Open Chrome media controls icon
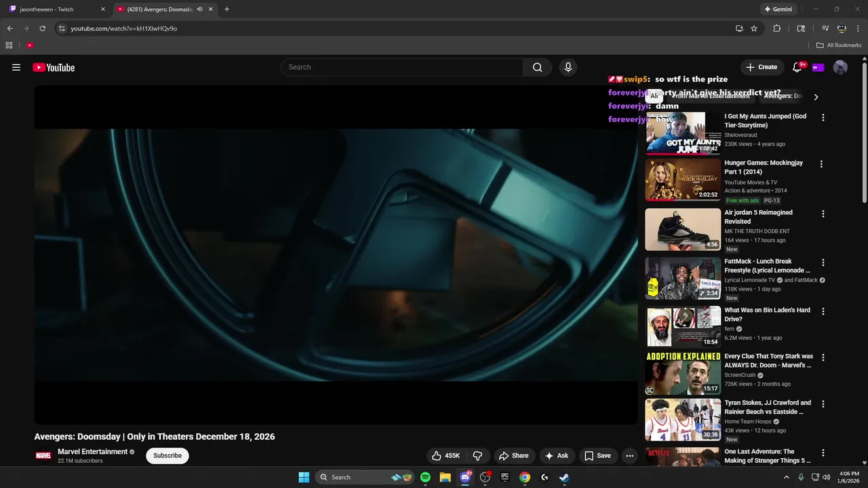Viewport: 868px width, 488px height. (825, 28)
